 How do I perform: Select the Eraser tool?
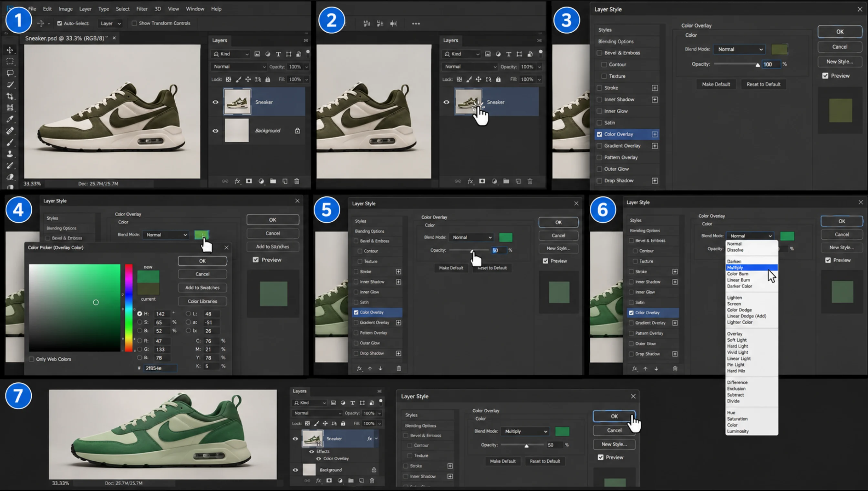[10, 177]
